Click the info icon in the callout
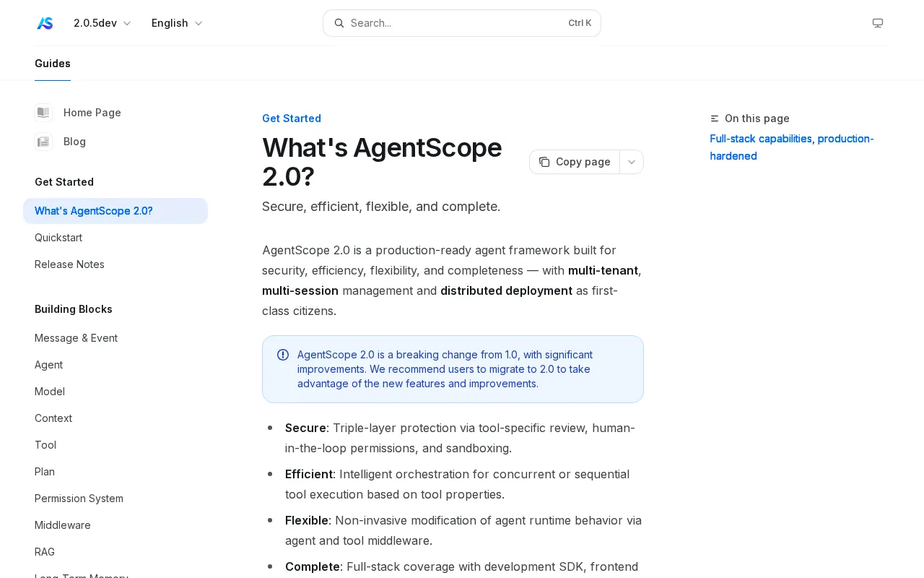Viewport: 924px width, 578px height. [283, 355]
